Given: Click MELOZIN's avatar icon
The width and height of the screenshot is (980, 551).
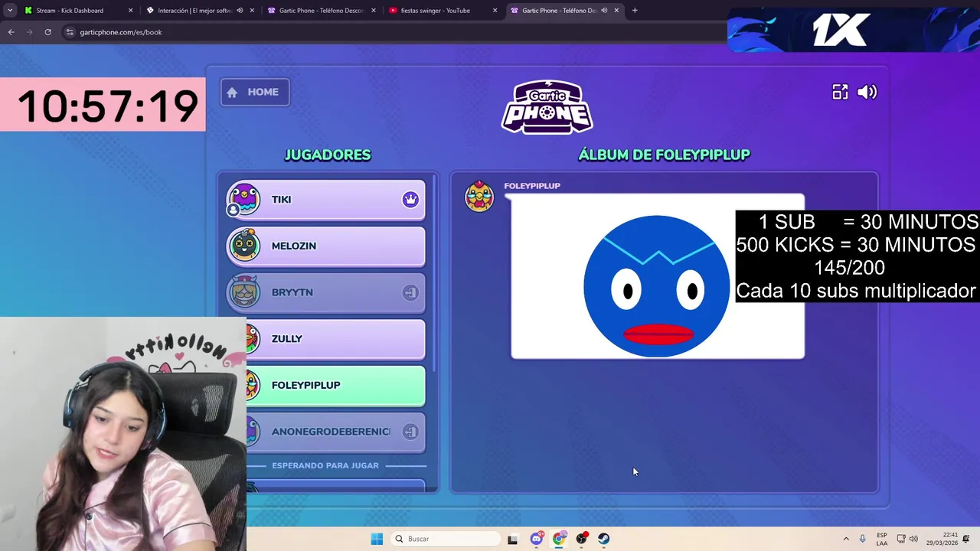Looking at the screenshot, I should click(x=244, y=246).
